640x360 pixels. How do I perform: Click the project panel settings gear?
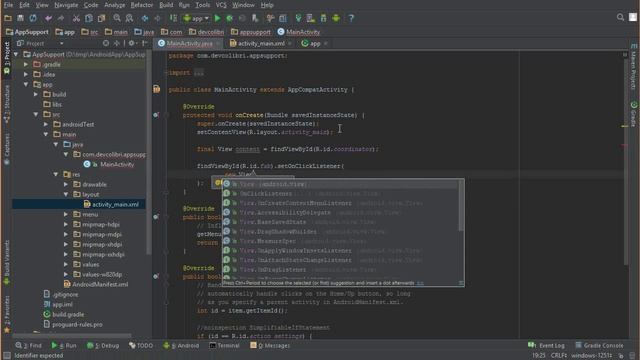pos(131,43)
